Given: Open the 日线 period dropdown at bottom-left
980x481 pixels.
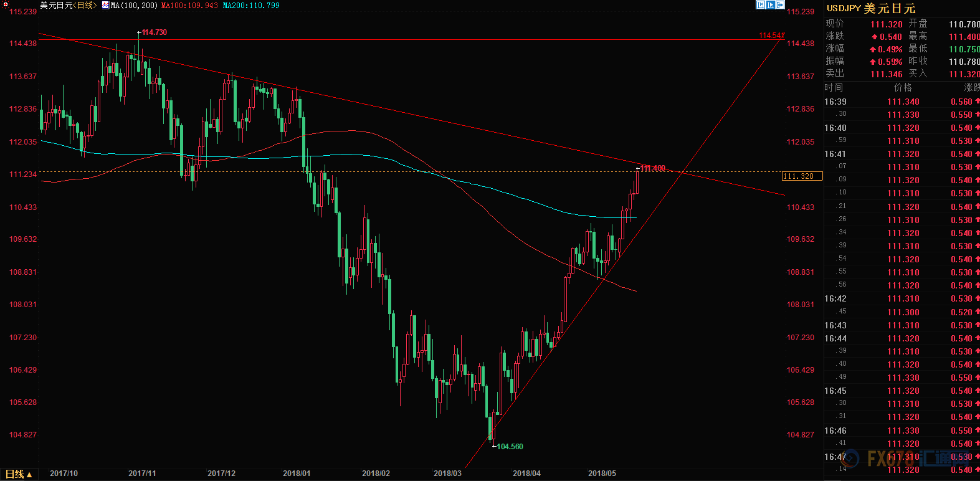Looking at the screenshot, I should (x=19, y=474).
